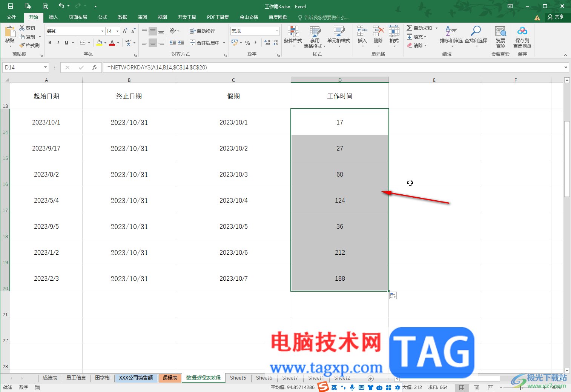The image size is (571, 392).
Task: Open Sort and Filter icon
Action: [451, 31]
